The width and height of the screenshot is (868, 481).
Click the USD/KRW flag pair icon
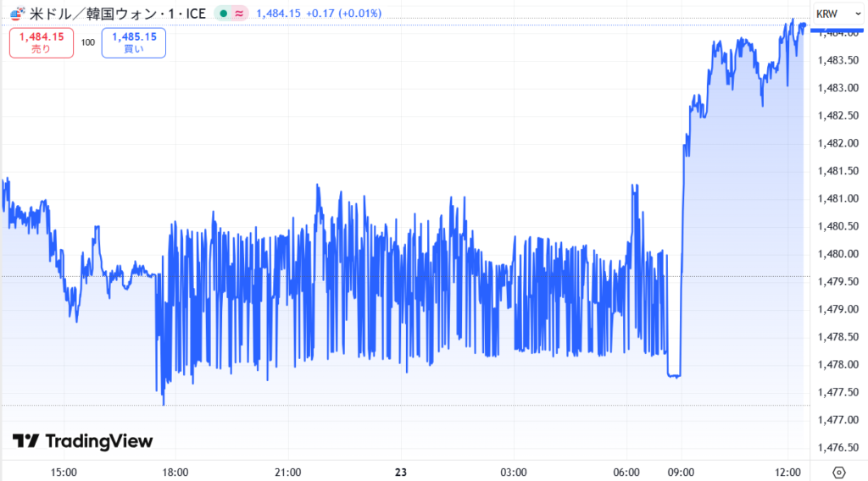17,14
